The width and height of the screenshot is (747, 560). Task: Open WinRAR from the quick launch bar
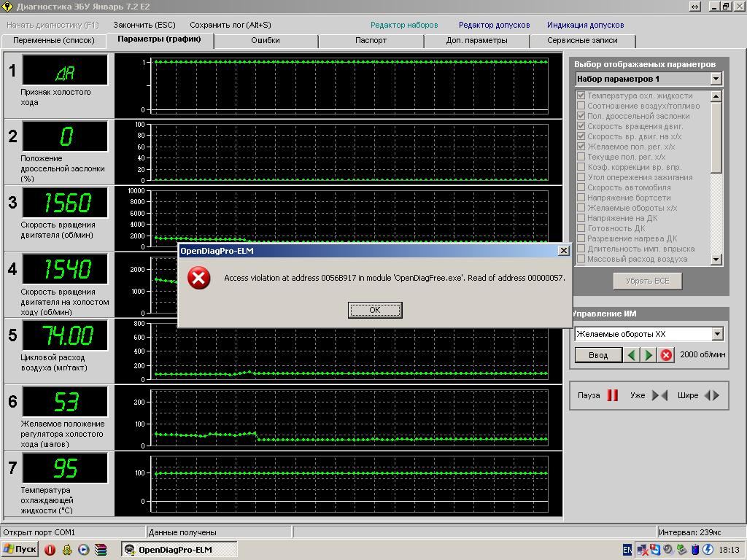[101, 550]
